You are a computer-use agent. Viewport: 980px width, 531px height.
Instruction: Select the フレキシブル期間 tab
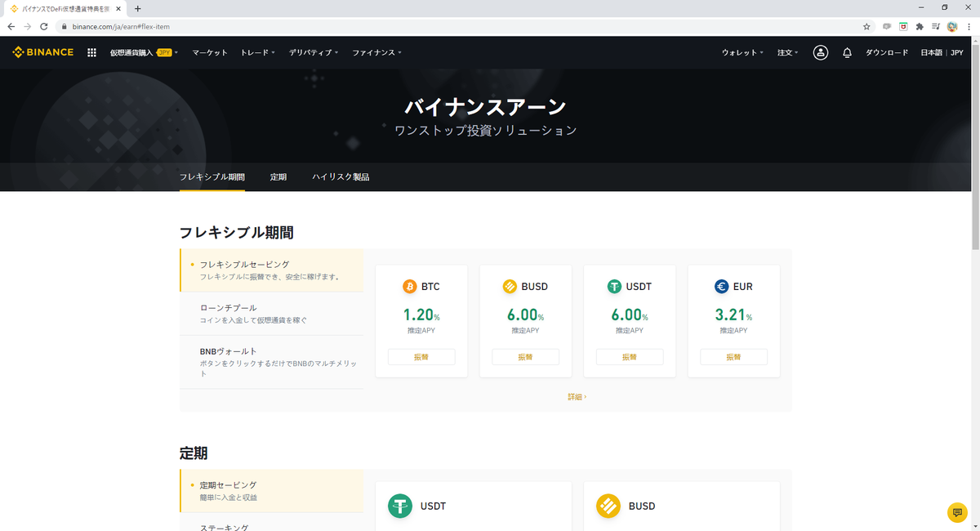click(212, 176)
